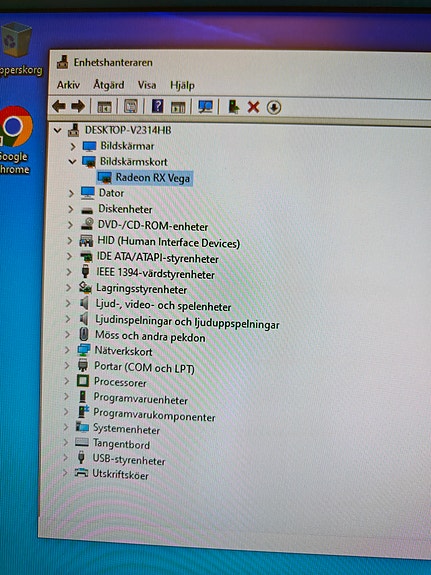Collapse the DESKTOP-V2314HB root node
The image size is (431, 575).
[x=57, y=130]
